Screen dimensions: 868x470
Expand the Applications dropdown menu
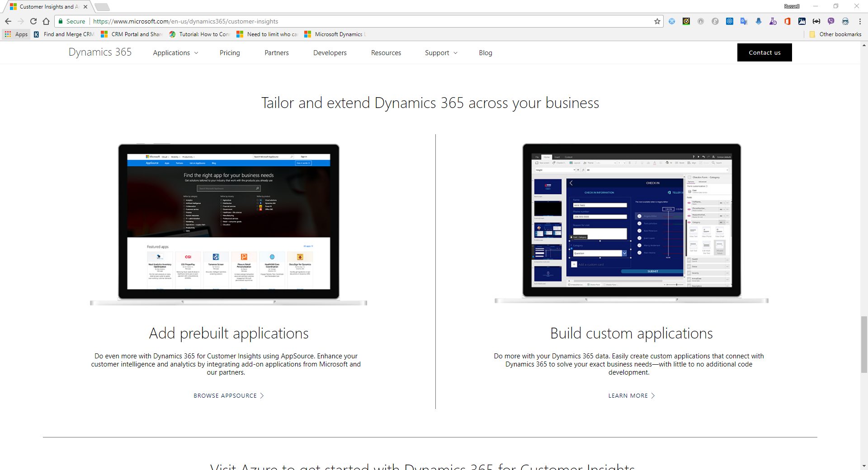coord(175,53)
